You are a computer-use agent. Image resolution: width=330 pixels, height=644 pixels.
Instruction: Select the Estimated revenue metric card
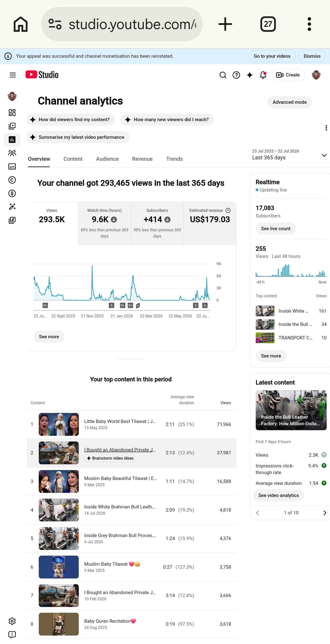pyautogui.click(x=210, y=224)
